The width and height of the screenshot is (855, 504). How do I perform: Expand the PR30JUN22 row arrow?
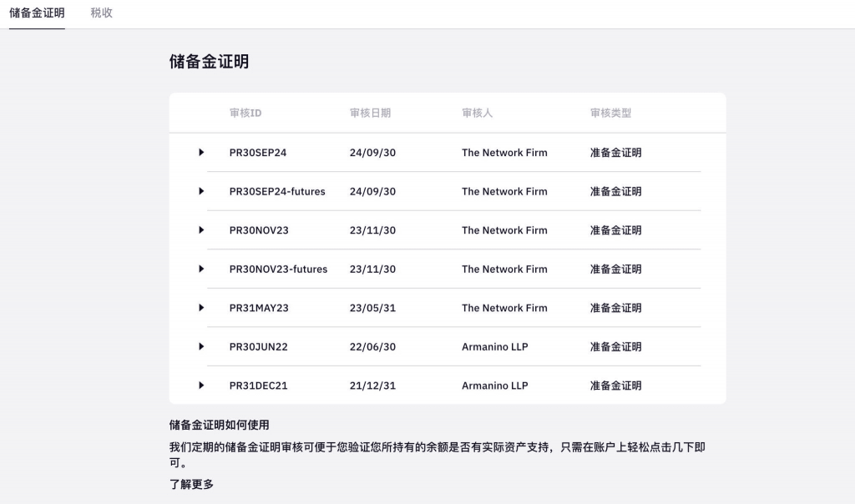tap(201, 346)
